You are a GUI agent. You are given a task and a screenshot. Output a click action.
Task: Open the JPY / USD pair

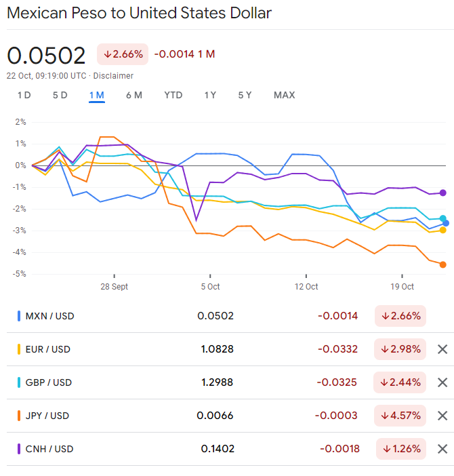[x=47, y=416]
